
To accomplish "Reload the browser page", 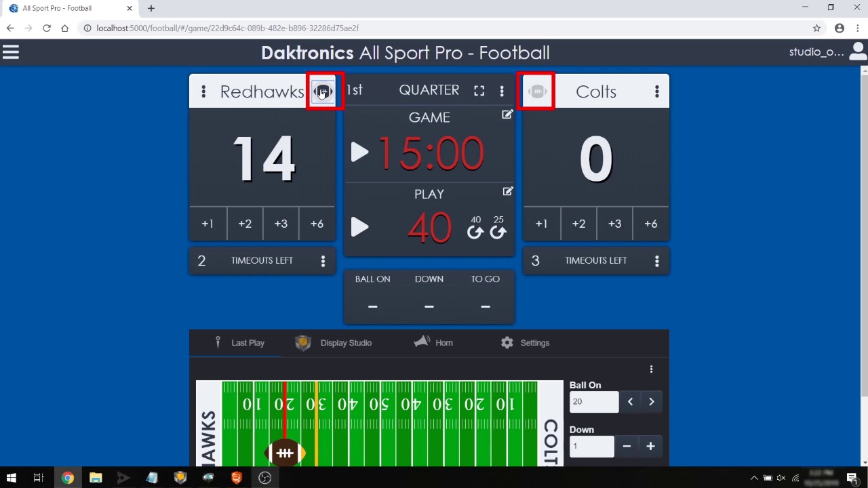I will coord(46,28).
